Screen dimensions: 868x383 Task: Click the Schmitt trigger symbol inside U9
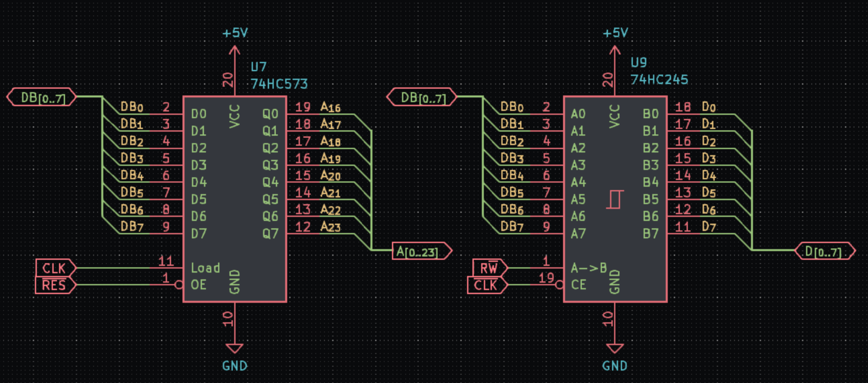(615, 199)
